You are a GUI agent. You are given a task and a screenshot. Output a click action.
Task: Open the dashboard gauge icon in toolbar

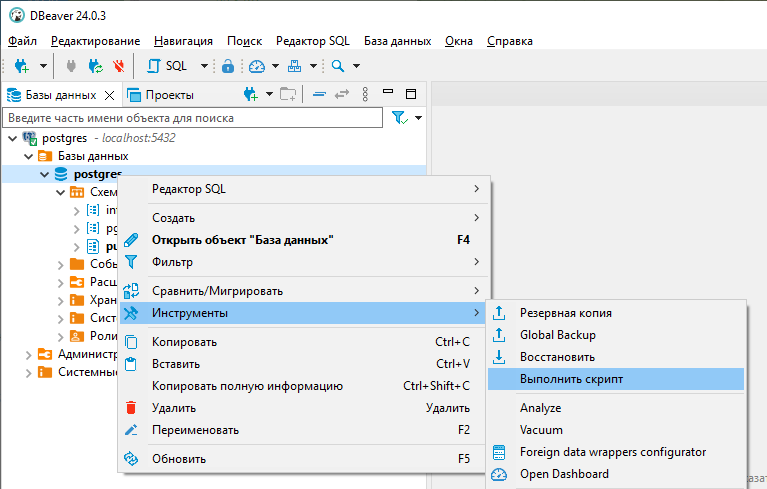click(257, 66)
